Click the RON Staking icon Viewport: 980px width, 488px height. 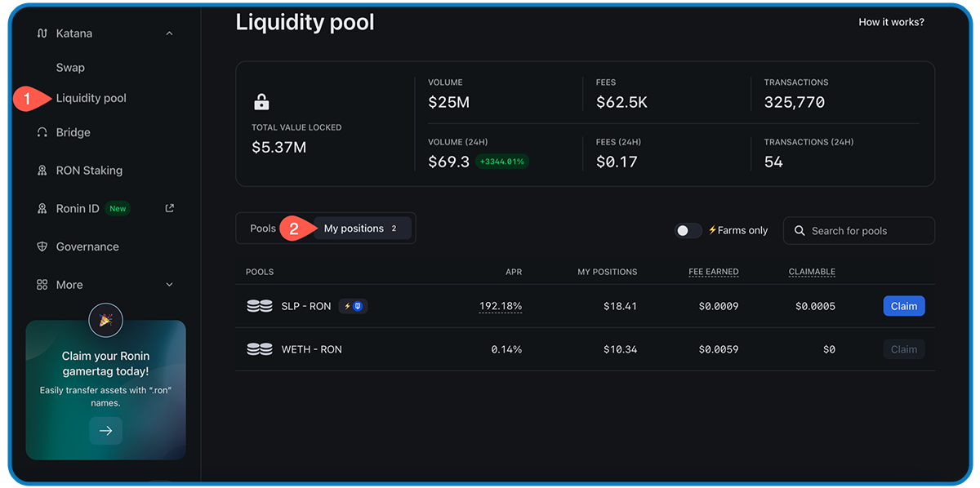pyautogui.click(x=41, y=170)
